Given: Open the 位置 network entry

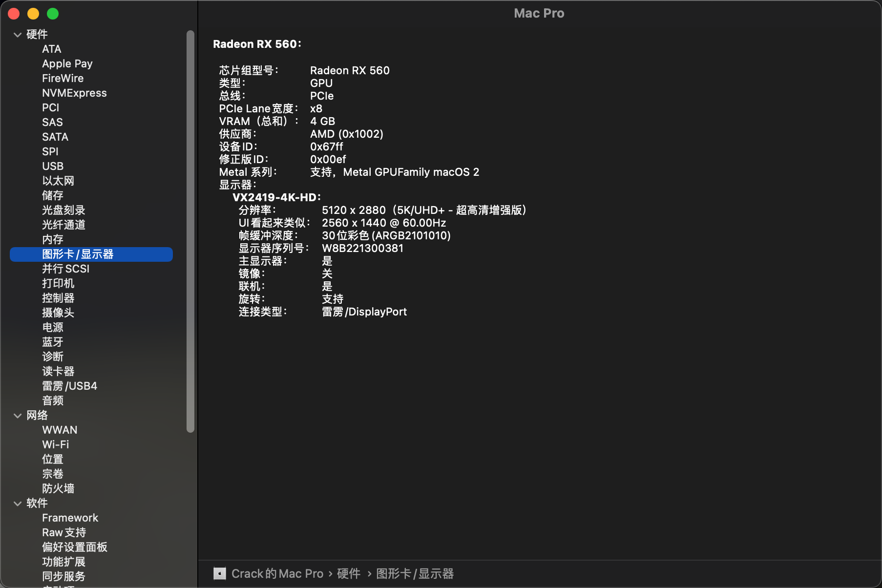Looking at the screenshot, I should pos(53,459).
